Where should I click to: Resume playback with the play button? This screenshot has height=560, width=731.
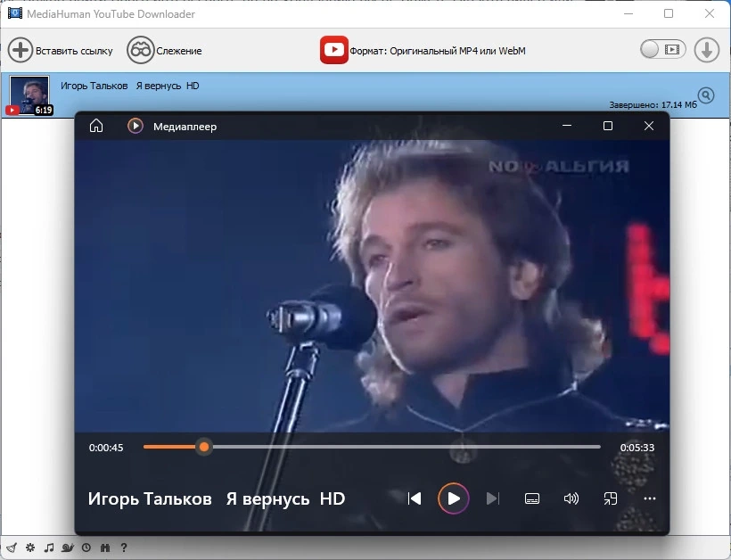453,498
